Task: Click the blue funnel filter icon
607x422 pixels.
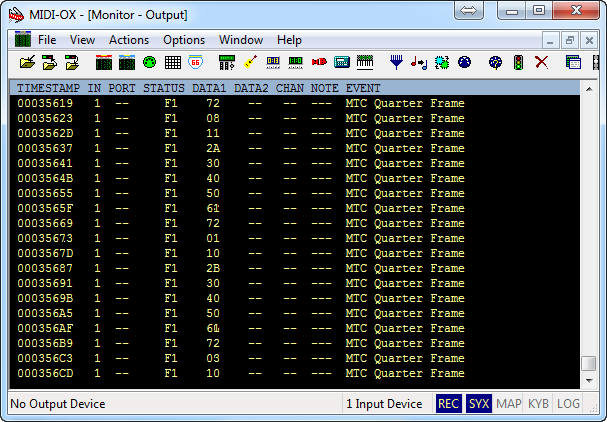Action: click(396, 62)
